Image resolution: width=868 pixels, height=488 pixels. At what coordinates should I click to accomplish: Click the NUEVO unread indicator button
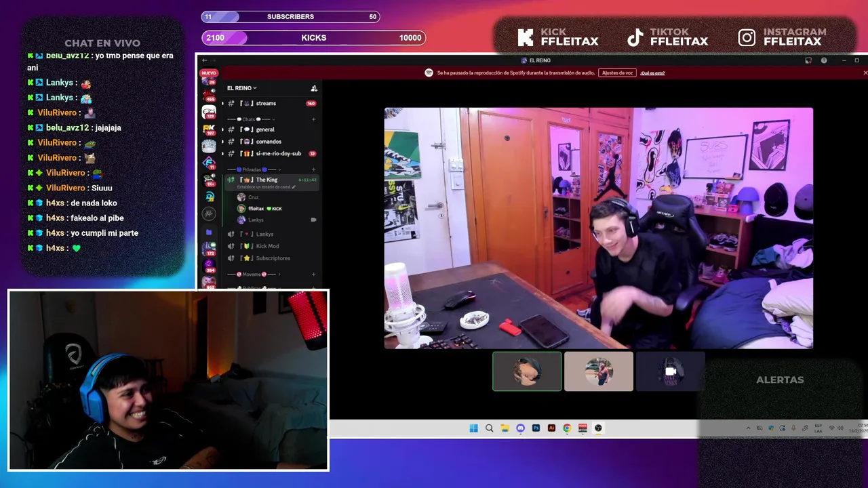coord(209,73)
